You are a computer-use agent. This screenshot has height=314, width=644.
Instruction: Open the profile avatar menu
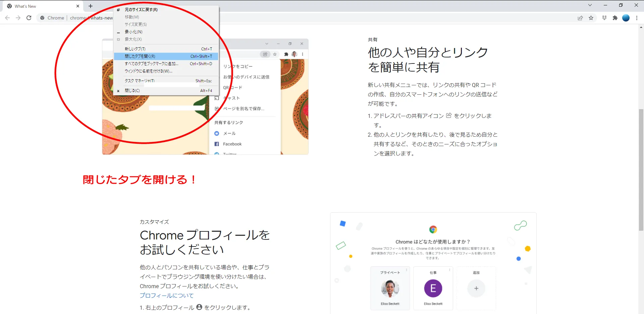pos(626,18)
